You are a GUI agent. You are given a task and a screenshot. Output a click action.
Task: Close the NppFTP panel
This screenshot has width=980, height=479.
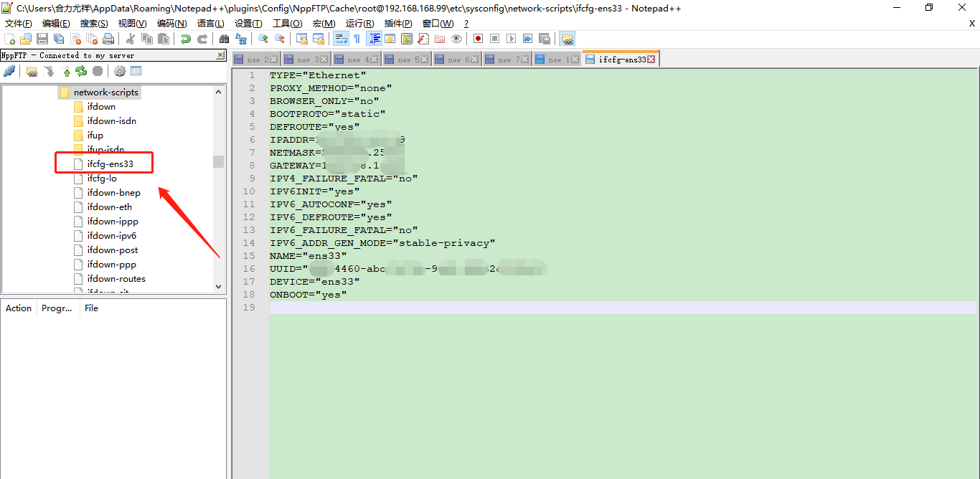click(x=220, y=55)
